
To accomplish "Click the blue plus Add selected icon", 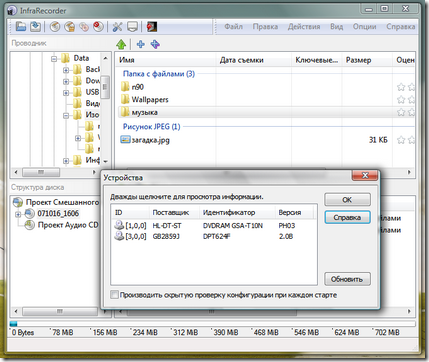I will (141, 44).
